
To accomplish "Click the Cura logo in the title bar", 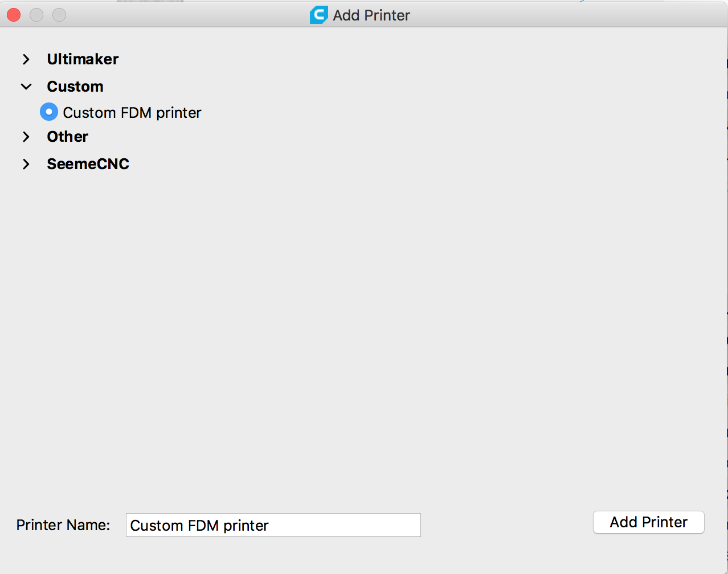I will pyautogui.click(x=318, y=15).
